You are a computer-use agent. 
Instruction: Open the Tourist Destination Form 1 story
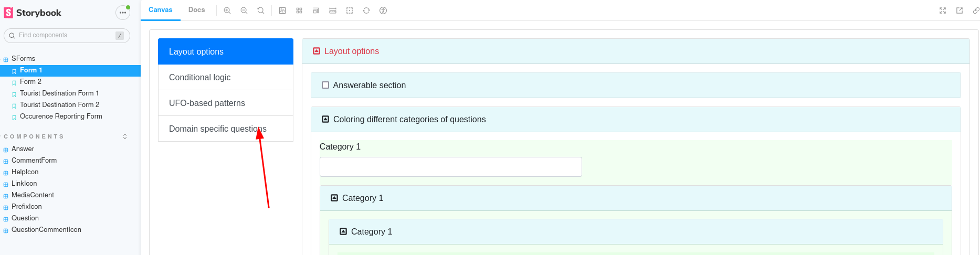click(x=59, y=93)
